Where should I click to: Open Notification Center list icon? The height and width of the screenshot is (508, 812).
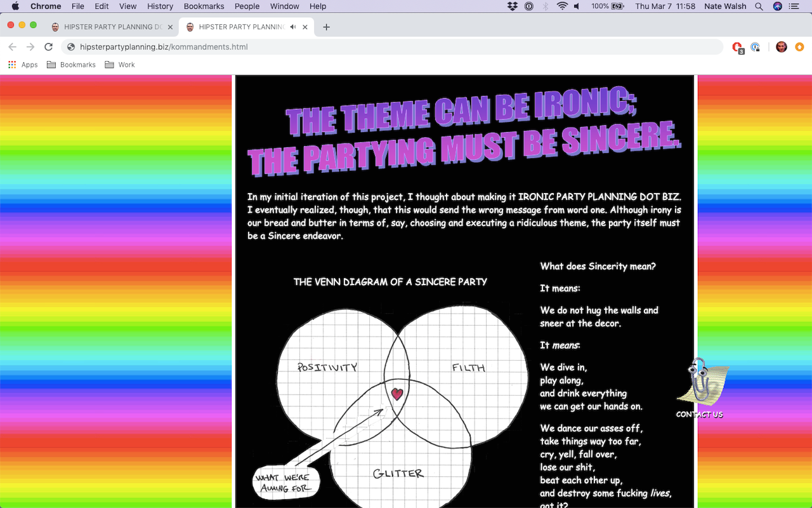(794, 6)
